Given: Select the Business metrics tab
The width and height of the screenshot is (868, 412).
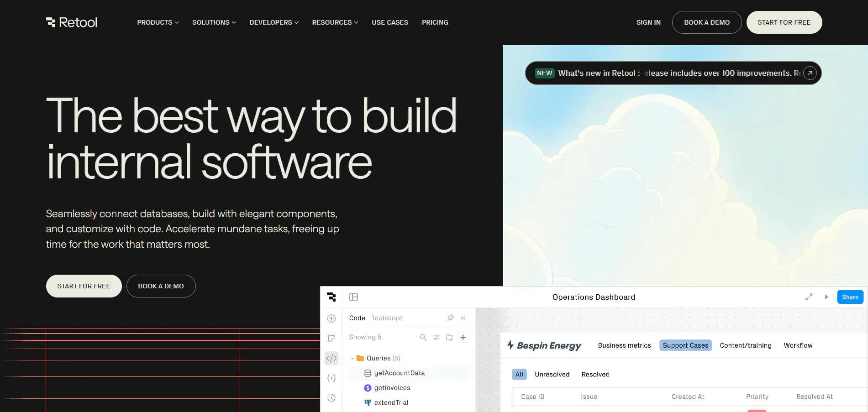Looking at the screenshot, I should pyautogui.click(x=625, y=345).
